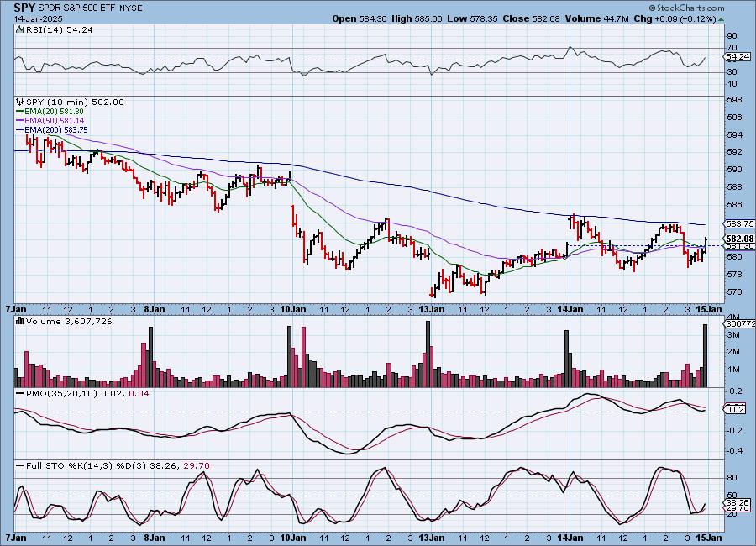Click 14Jan date marker under price panel
Image resolution: width=756 pixels, height=546 pixels.
(x=570, y=308)
